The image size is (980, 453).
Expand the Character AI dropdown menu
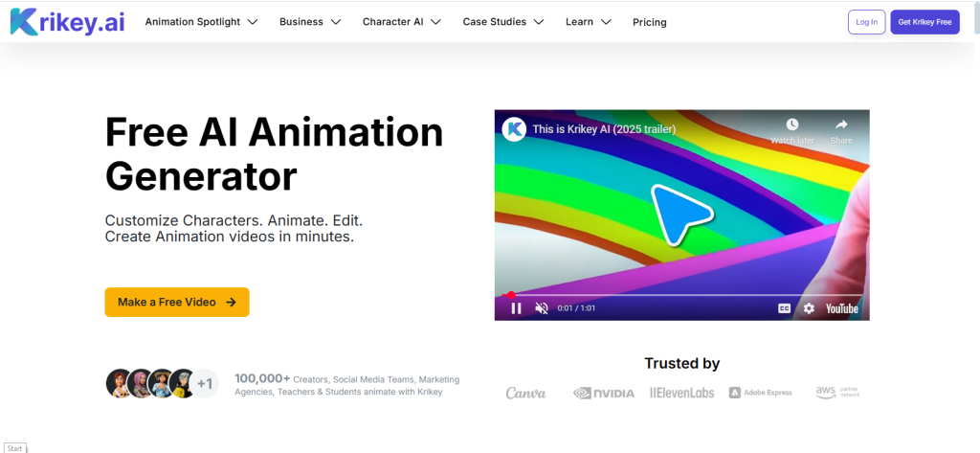point(402,22)
